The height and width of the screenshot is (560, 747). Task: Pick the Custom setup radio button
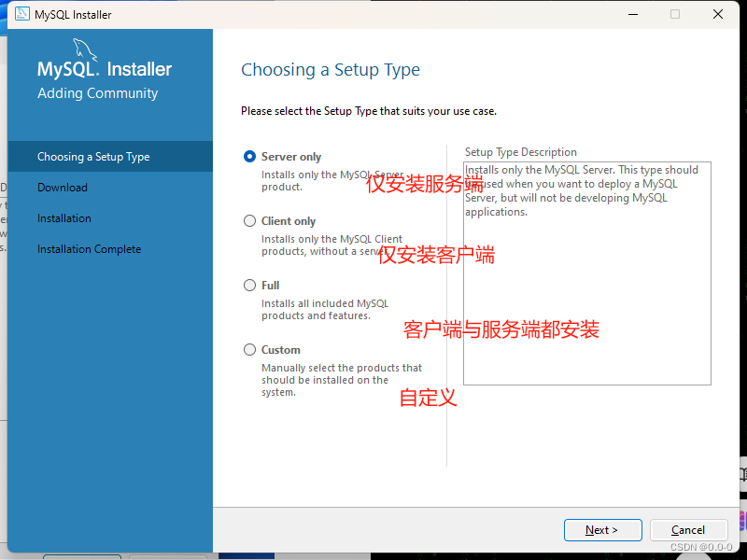[x=249, y=349]
